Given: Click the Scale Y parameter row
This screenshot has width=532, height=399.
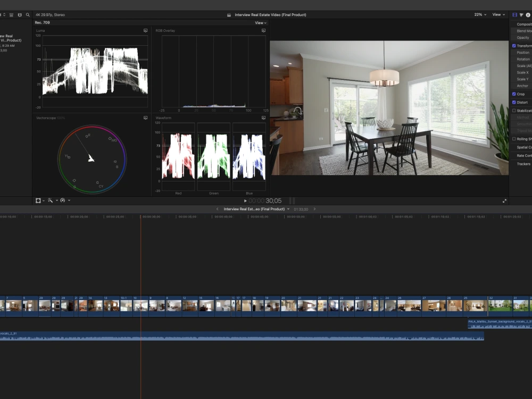Looking at the screenshot, I should pos(521,79).
